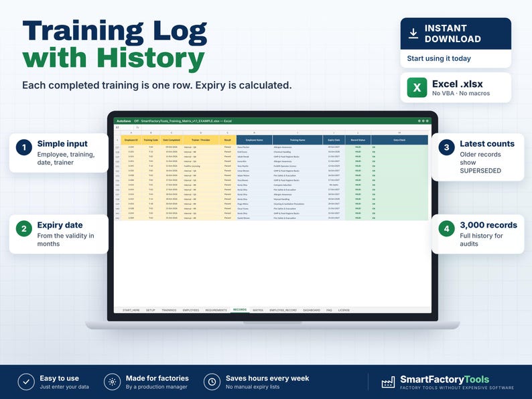
Task: Click the Saves hours every week label
Action: click(x=267, y=378)
